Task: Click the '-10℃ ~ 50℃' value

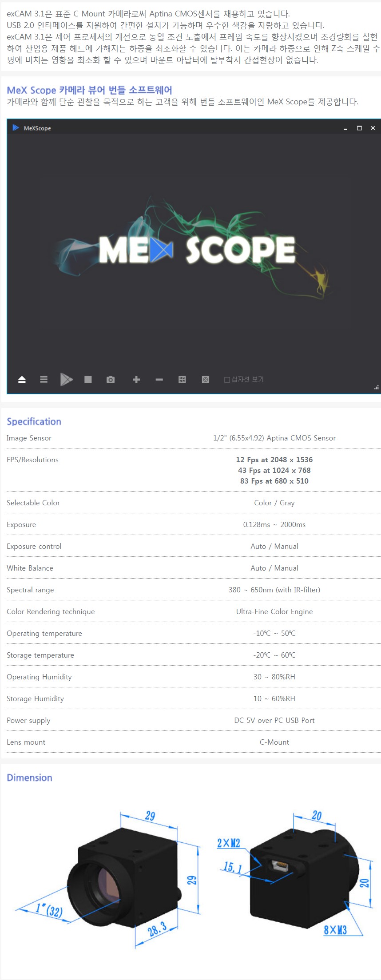Action: tap(274, 633)
